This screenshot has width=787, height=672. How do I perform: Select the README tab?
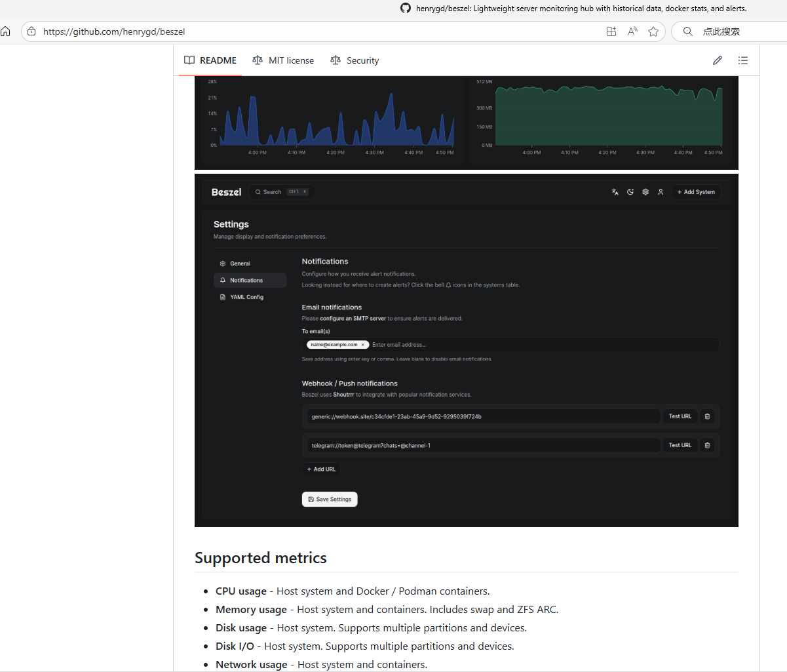[x=210, y=60]
